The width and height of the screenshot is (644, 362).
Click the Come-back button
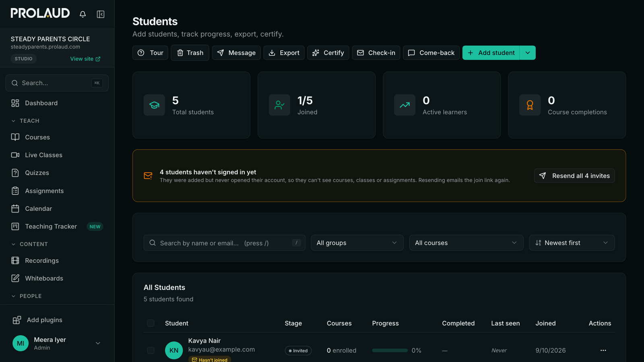tap(431, 53)
